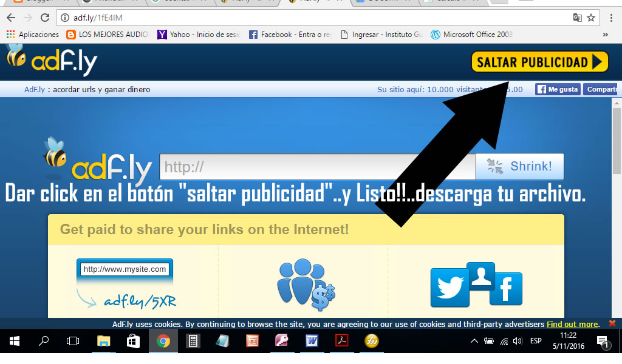
Task: Click the Chrome taskbar icon
Action: click(163, 340)
